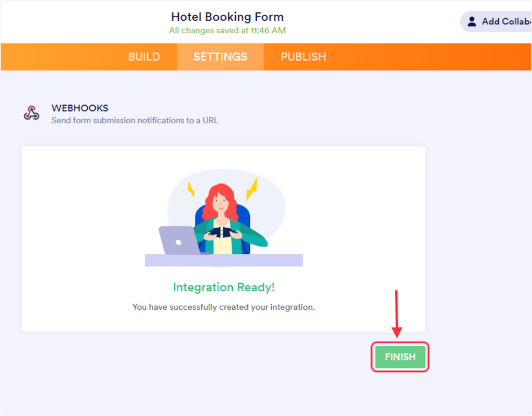Click the left yellow lightning bolt icon
The image size is (532, 416).
191,189
